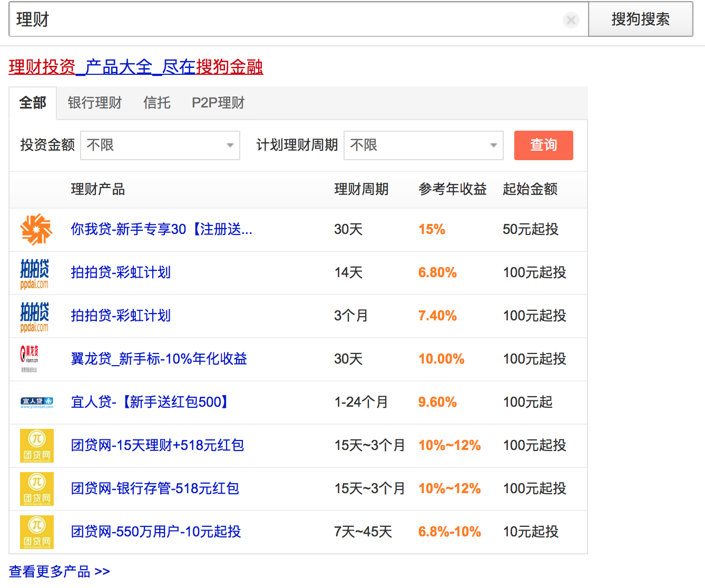Open the 理财投资_产品大全_尽在搜狗金融 title link
The height and width of the screenshot is (588, 705).
136,67
